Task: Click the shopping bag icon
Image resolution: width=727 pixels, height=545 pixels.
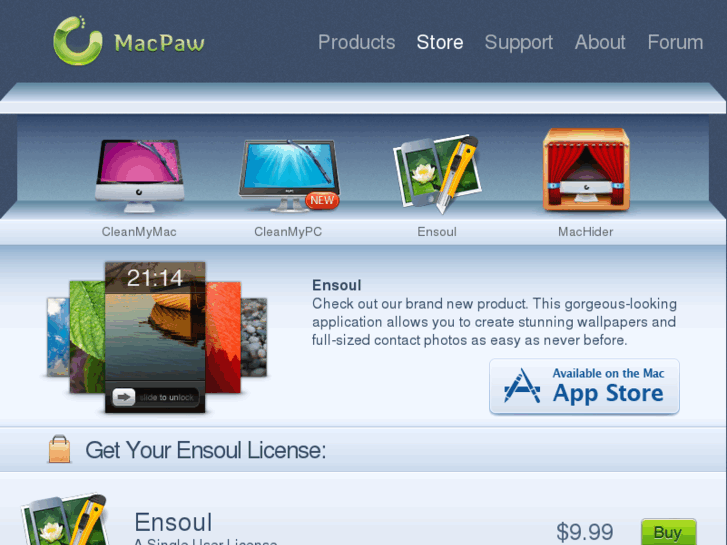Action: point(59,449)
